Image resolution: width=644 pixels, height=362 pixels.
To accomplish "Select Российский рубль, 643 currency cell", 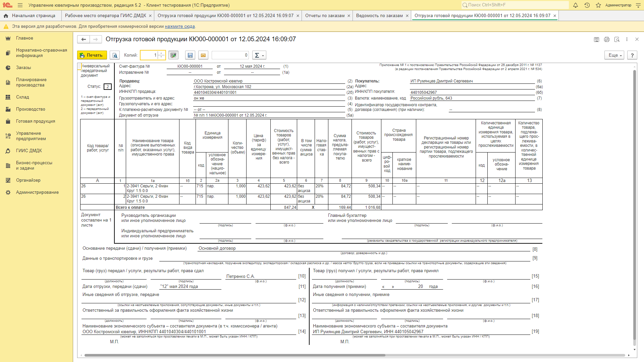I will [x=472, y=98].
